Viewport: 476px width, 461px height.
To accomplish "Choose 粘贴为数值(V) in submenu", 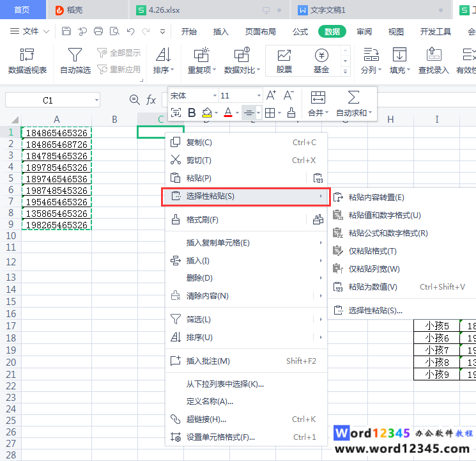I will point(403,287).
